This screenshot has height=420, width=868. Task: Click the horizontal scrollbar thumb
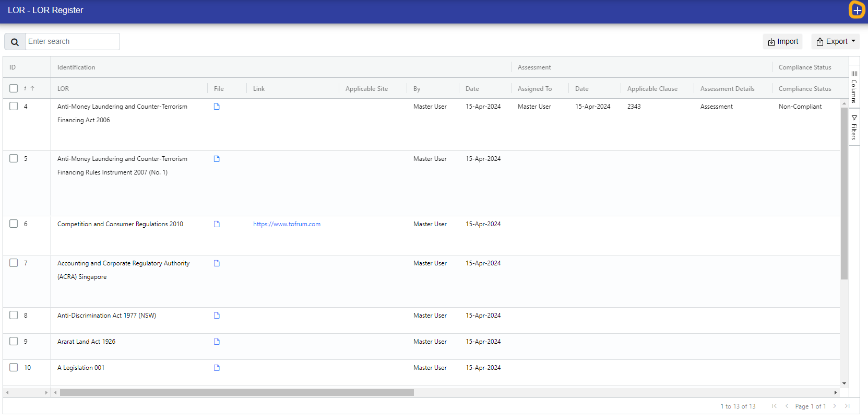pos(236,392)
